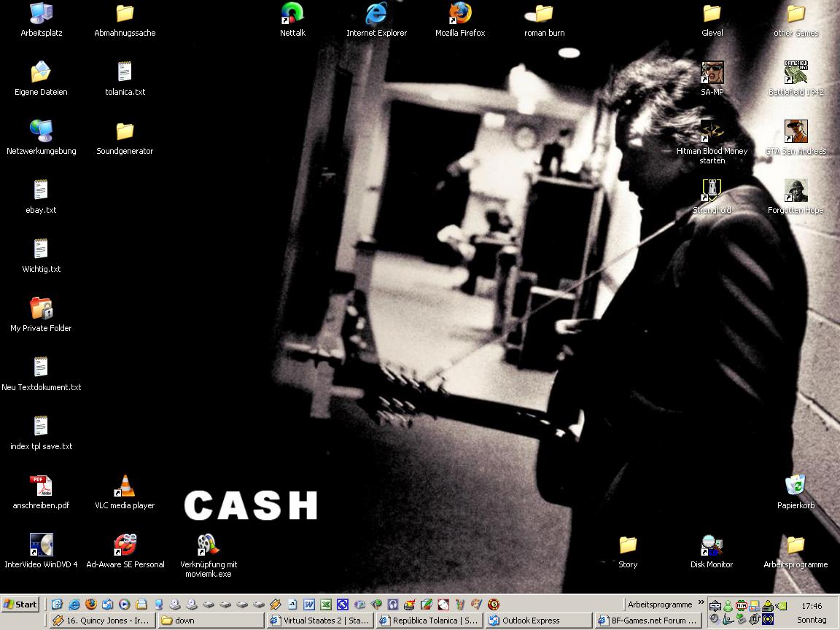840x630 pixels.
Task: Select the index tpl save.txt file
Action: pos(42,432)
